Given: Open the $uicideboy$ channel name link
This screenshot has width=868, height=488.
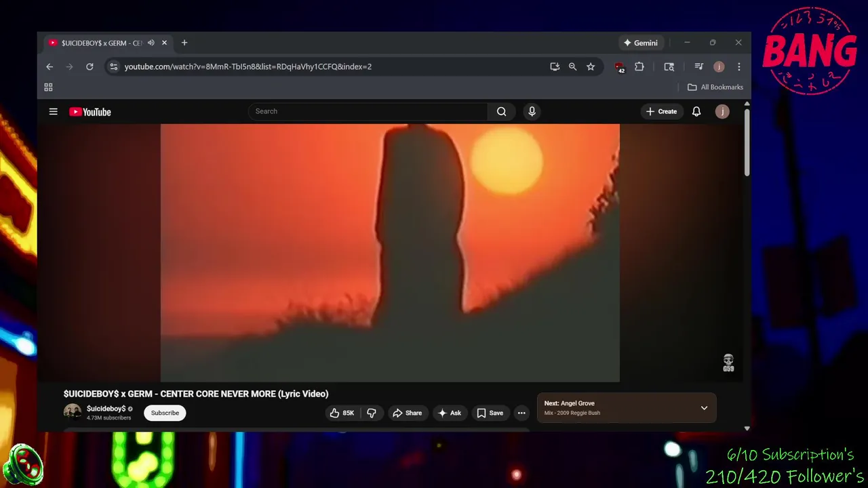Looking at the screenshot, I should coord(106,409).
